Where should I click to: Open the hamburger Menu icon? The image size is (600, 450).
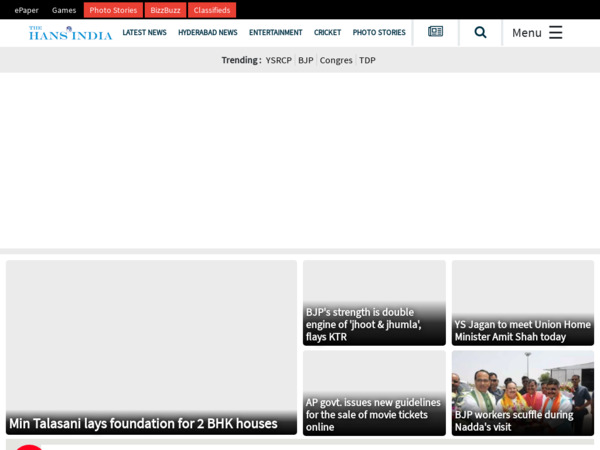556,33
